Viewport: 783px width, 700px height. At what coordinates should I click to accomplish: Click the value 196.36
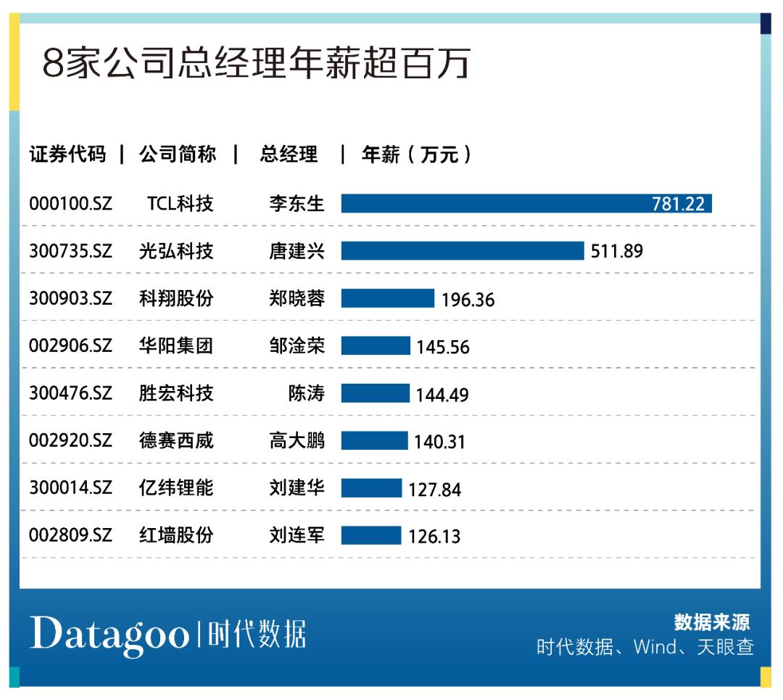tap(468, 300)
